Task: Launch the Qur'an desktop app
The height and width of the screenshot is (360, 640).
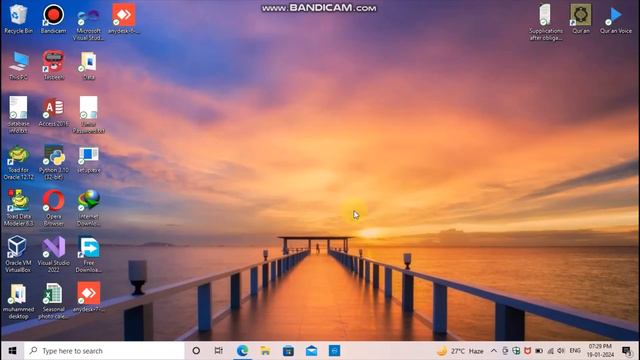Action: click(581, 19)
